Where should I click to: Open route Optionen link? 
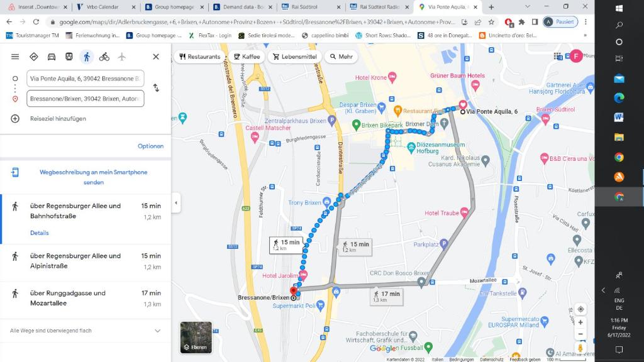coord(150,146)
